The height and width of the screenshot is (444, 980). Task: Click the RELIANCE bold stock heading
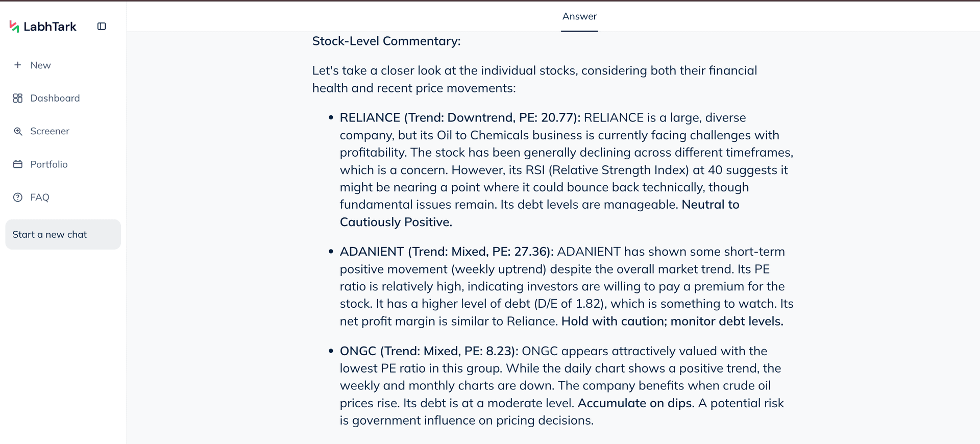tap(460, 118)
